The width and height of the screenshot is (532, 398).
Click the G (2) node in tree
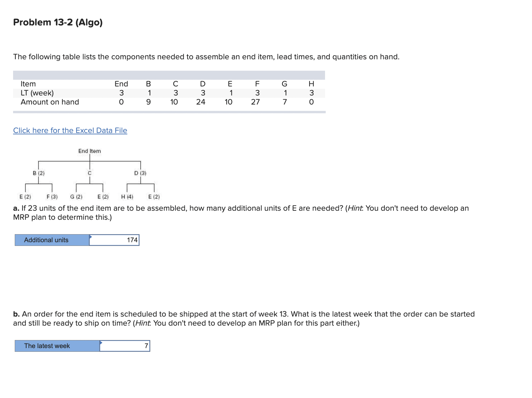76,197
